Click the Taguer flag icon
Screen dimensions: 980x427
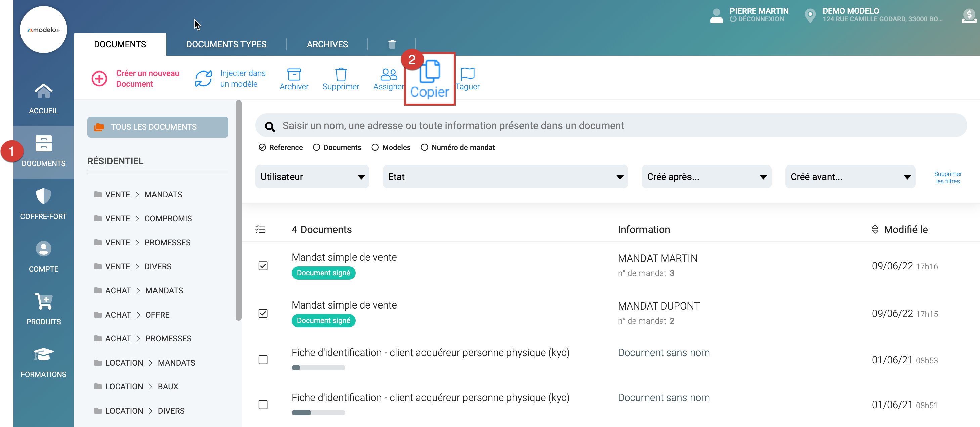(467, 74)
